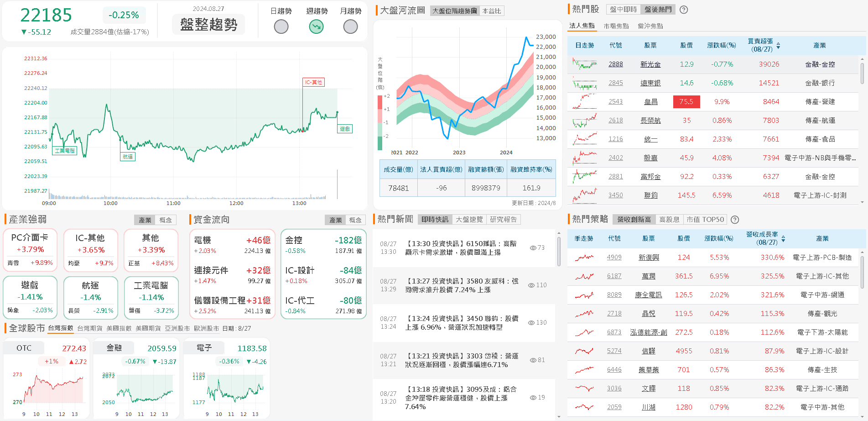
Task: Select 亞洲股市 global market tab
Action: tap(177, 329)
